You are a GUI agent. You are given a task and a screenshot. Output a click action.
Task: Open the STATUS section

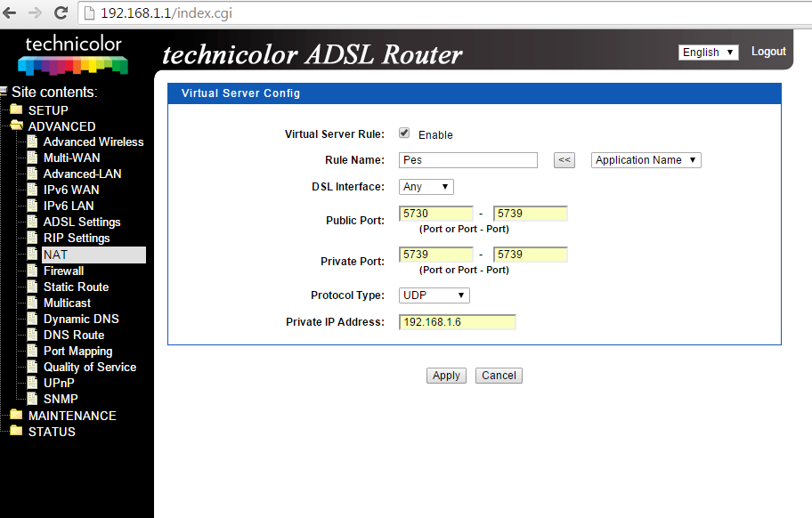point(52,432)
